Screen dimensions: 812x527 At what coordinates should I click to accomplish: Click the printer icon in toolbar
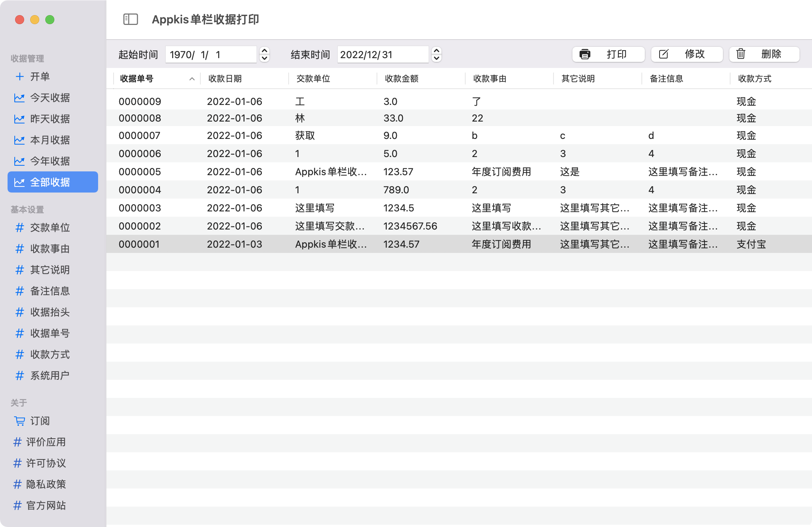(585, 54)
